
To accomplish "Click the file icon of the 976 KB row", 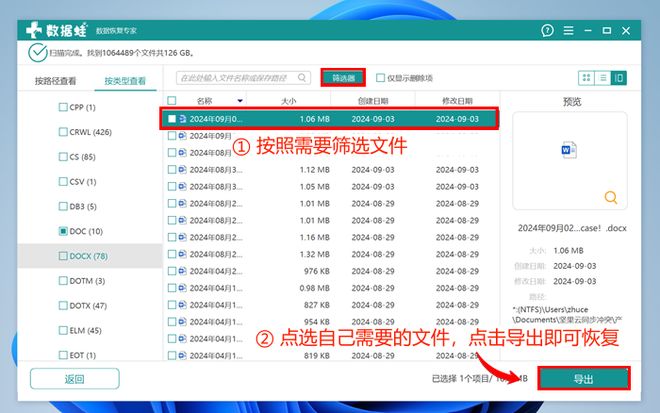I will 182,271.
